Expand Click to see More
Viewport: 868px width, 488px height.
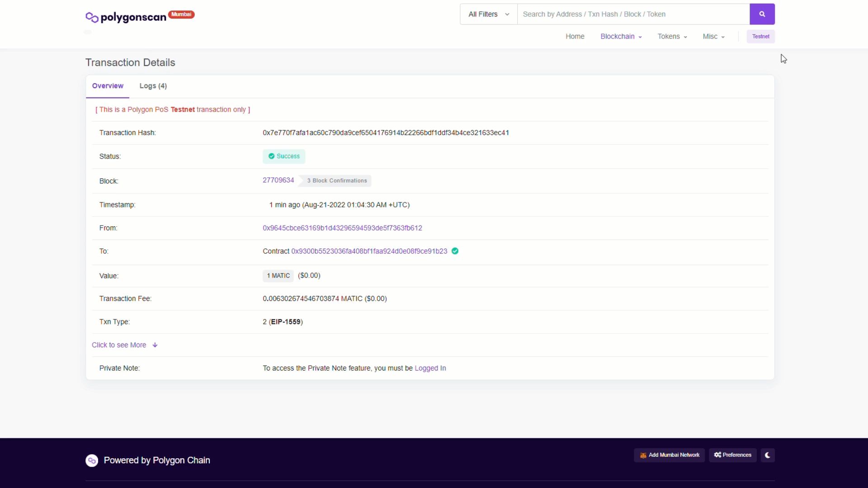click(125, 345)
